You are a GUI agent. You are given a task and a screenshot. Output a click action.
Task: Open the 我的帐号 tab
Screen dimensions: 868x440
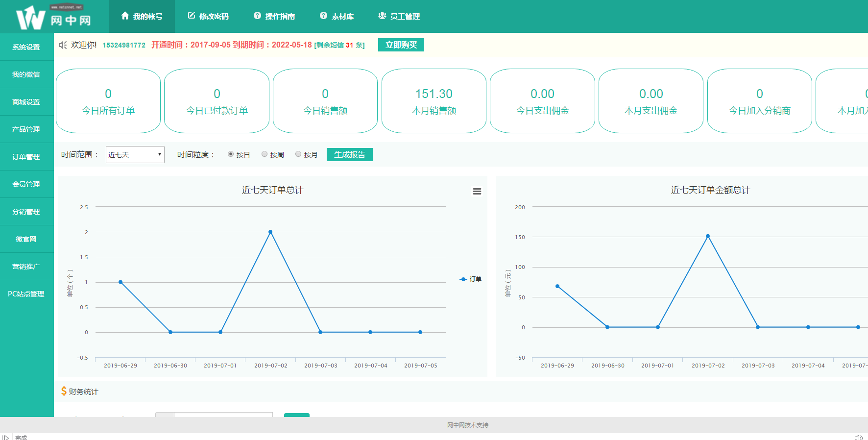coord(142,16)
